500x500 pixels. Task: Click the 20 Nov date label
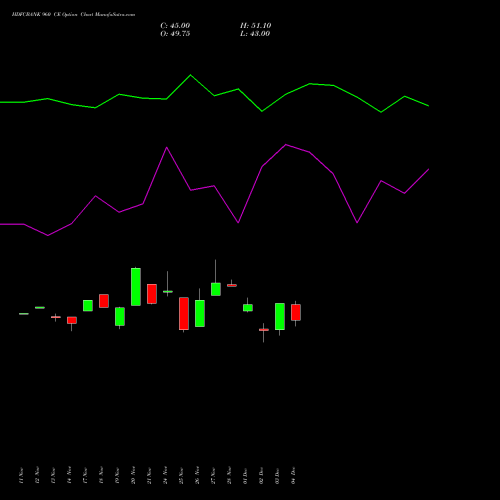133,475
